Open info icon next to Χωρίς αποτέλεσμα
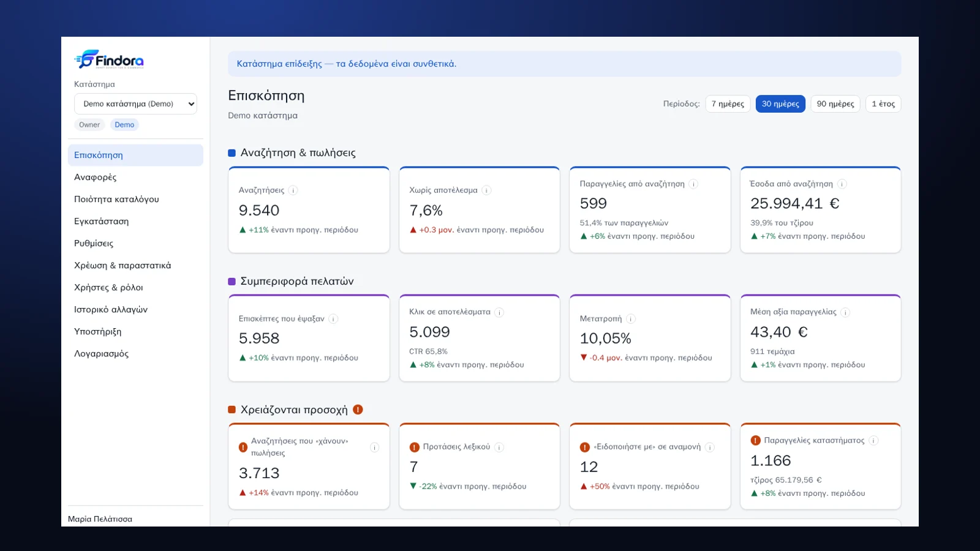 click(486, 190)
